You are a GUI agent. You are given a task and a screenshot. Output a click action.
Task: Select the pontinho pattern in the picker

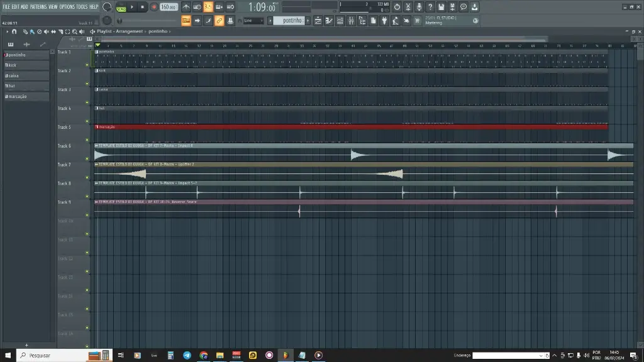[26, 55]
